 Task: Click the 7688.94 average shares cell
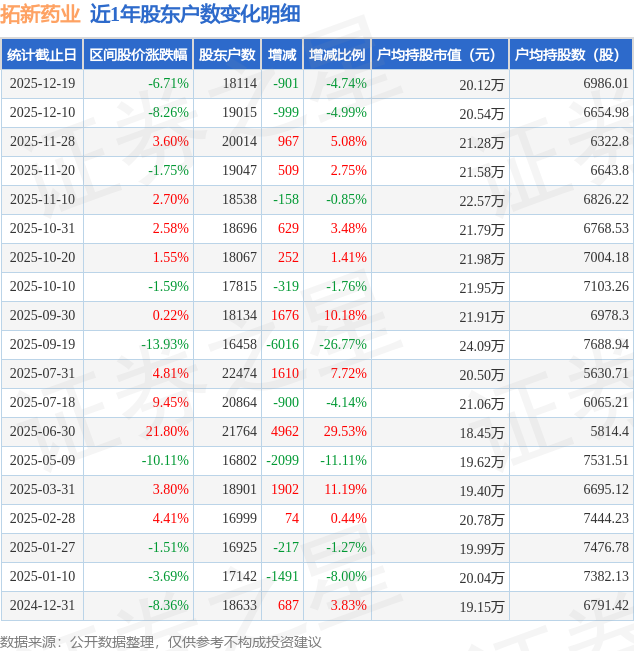click(604, 345)
